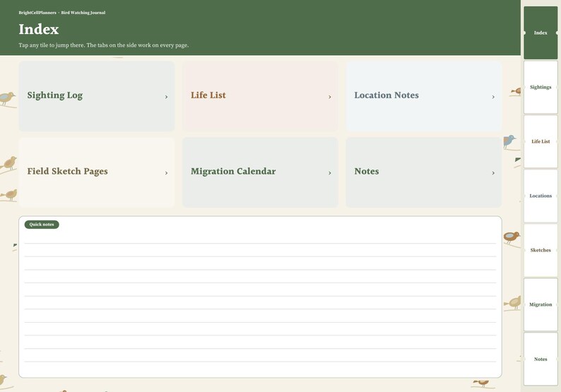Screen dimensions: 561x392
Task: Click the chevron on Sighting Log tile
Action: (166, 97)
